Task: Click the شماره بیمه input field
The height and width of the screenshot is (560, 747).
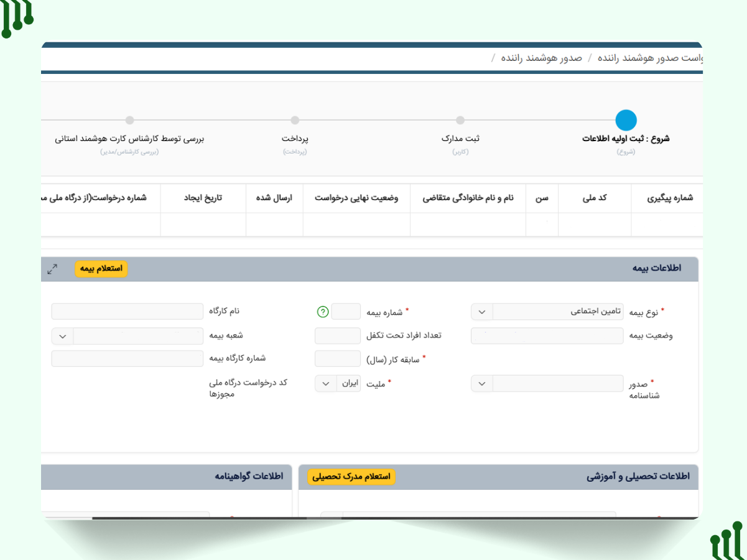Action: pos(346,312)
